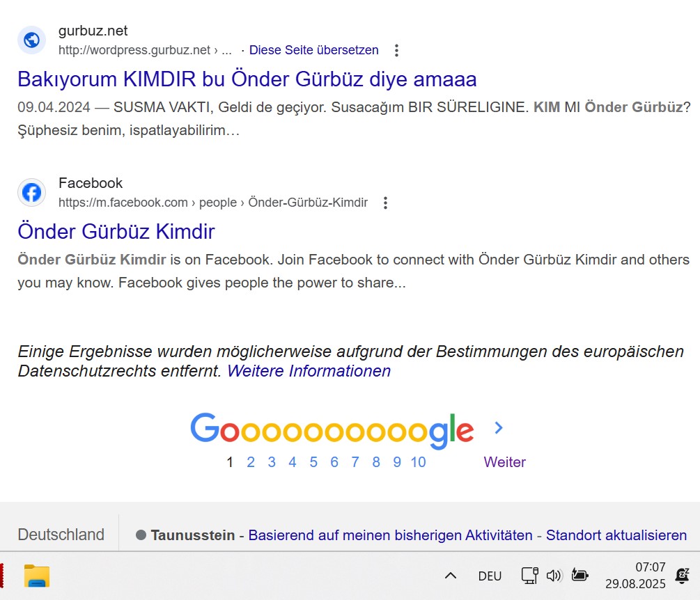
Task: Click the 'Facebook' site name
Action: tap(90, 183)
